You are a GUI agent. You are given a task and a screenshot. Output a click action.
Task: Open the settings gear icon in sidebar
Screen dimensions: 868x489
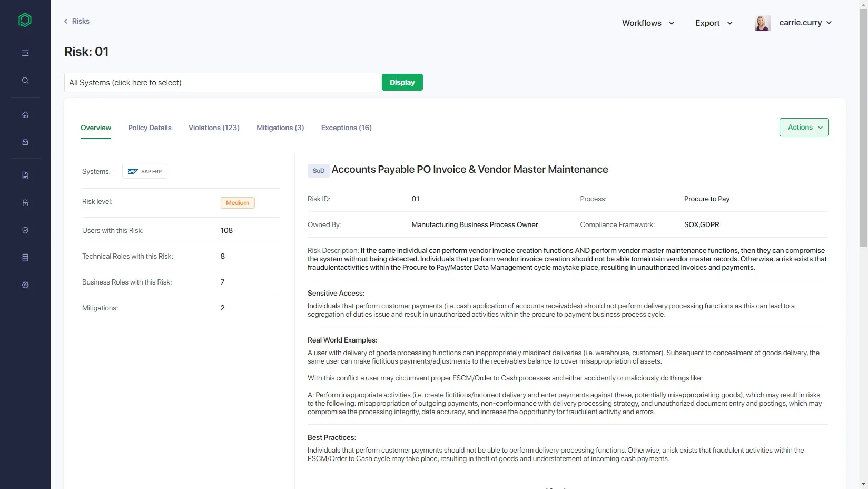point(25,285)
